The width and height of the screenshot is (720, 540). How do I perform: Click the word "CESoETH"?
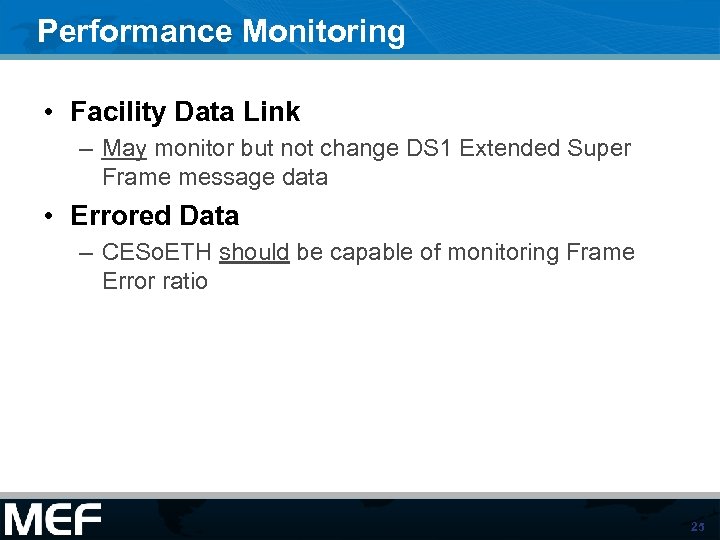tap(157, 252)
